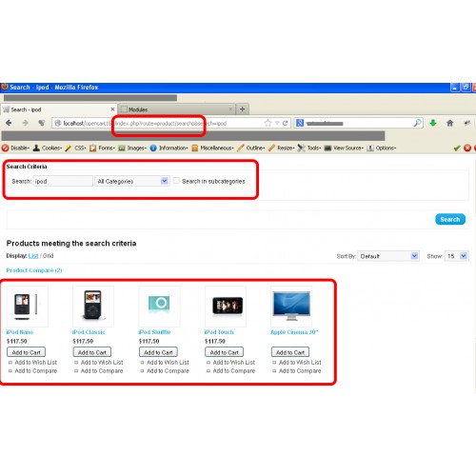Viewport: 476px width, 476px height.
Task: Add iPod Shuffle to Compare
Action: click(168, 371)
